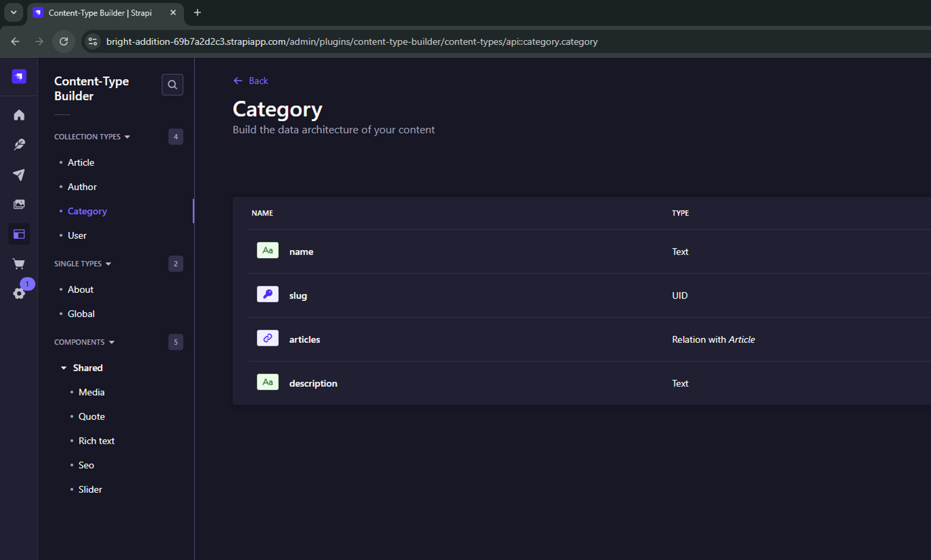Click the NAME column header
Screen dimensions: 931x560
(262, 213)
